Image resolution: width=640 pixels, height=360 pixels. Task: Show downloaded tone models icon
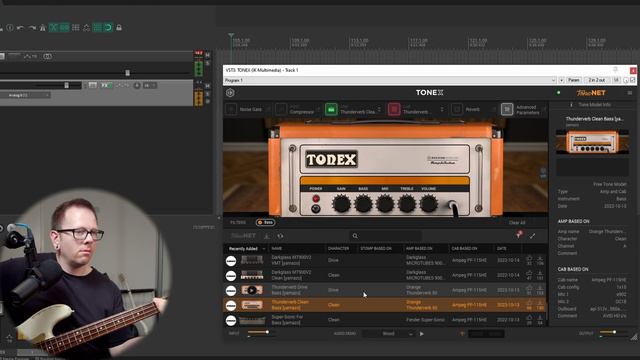point(267,236)
